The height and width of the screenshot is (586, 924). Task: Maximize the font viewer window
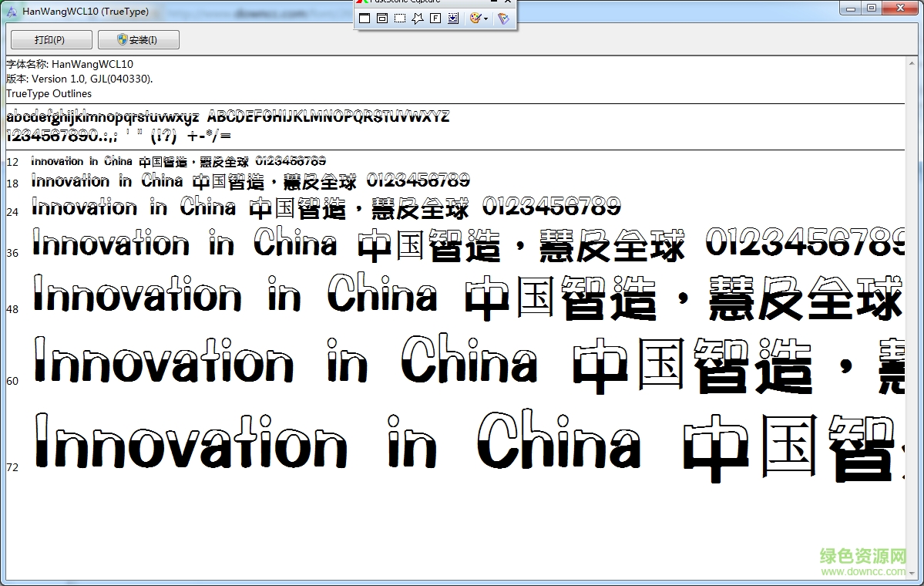(872, 8)
